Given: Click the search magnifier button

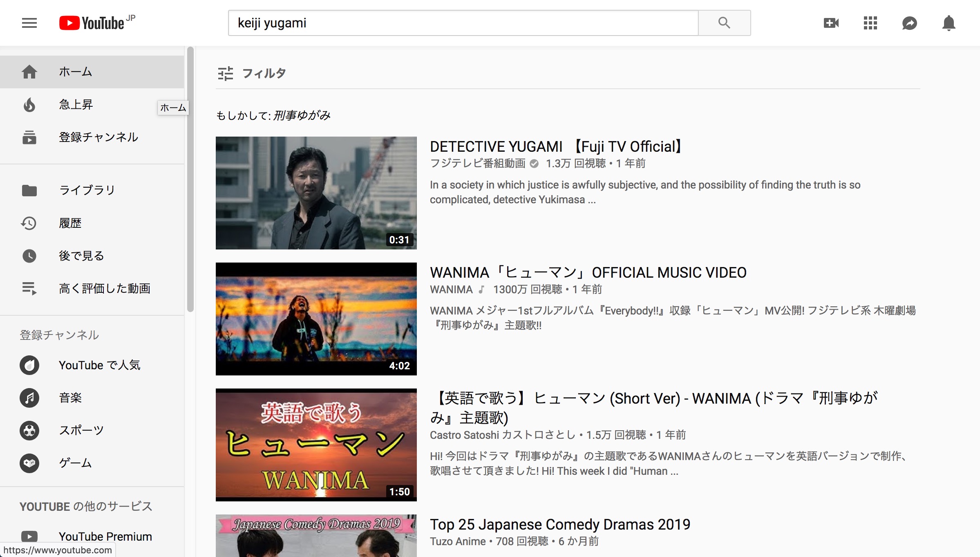Looking at the screenshot, I should coord(724,23).
